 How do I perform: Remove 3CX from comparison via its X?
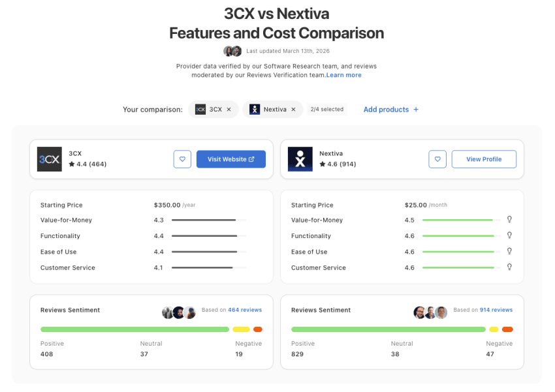[x=229, y=109]
